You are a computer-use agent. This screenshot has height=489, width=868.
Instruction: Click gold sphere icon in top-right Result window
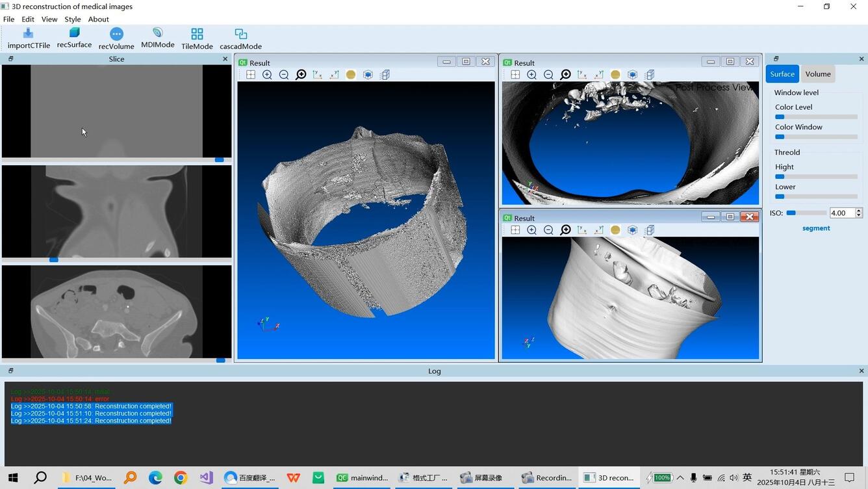(x=615, y=75)
